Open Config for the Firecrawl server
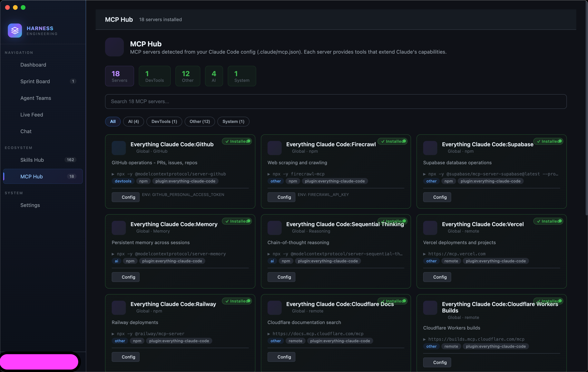The width and height of the screenshot is (588, 372). click(281, 197)
